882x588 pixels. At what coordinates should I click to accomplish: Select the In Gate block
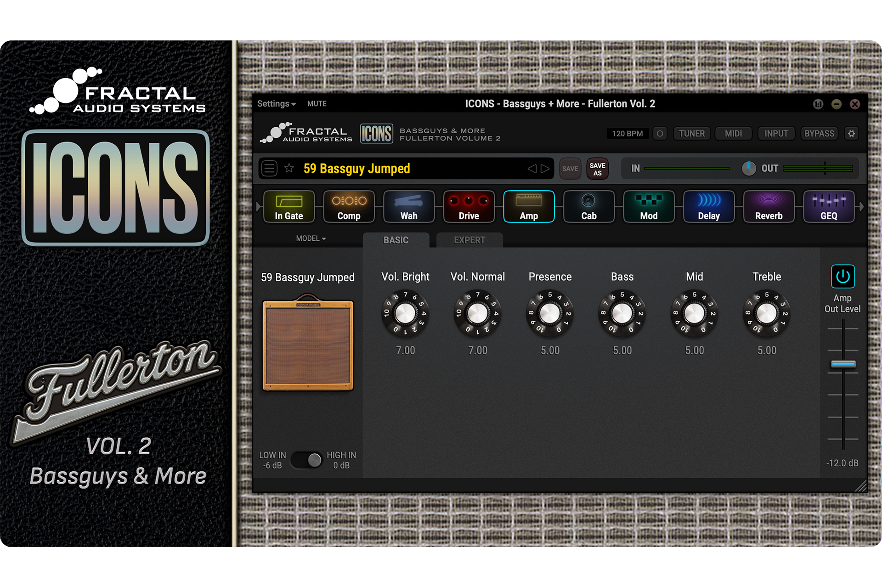[288, 207]
